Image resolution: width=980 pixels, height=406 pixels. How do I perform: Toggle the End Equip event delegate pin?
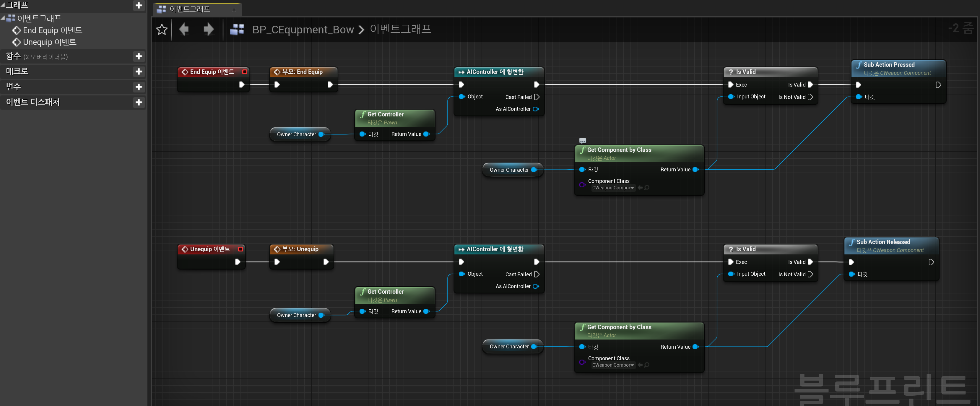pos(245,72)
